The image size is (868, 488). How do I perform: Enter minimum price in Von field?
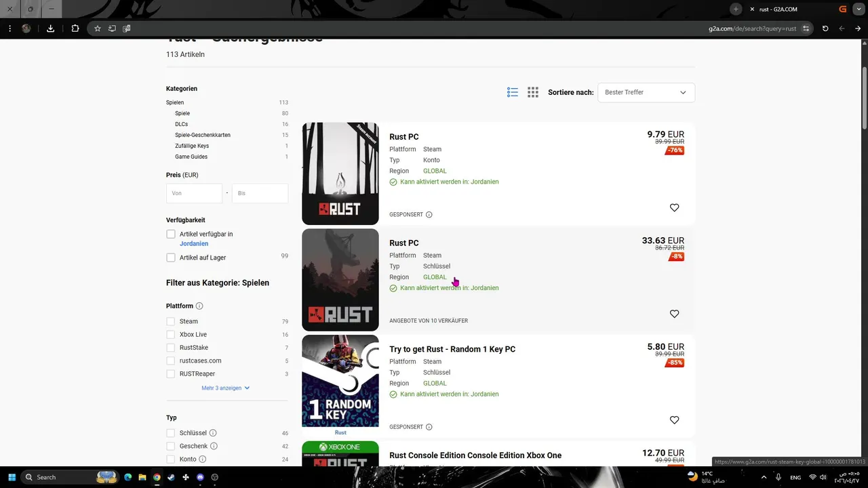194,193
